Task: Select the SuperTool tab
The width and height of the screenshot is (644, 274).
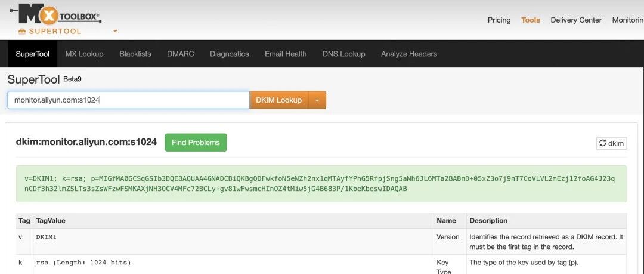Action: [32, 54]
